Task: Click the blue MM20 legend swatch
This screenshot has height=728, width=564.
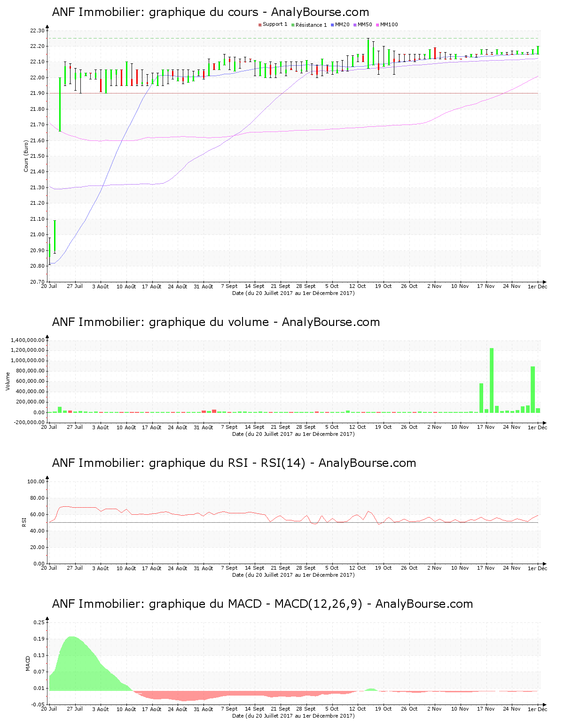Action: coord(332,25)
